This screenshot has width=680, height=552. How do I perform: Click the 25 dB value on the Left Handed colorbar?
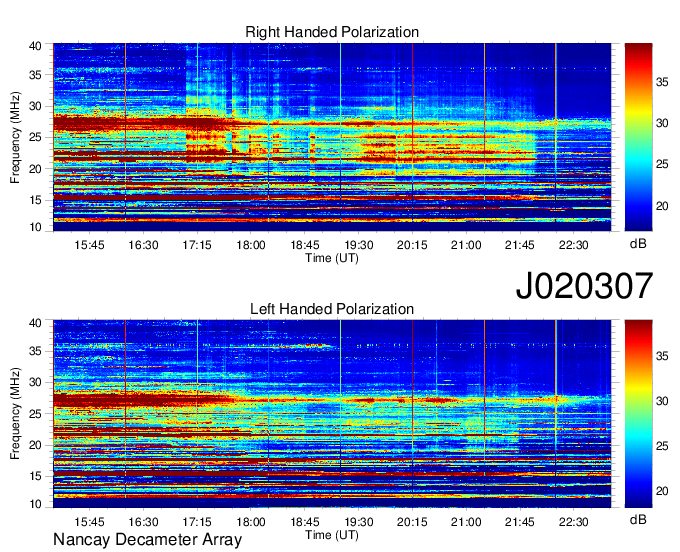point(662,446)
